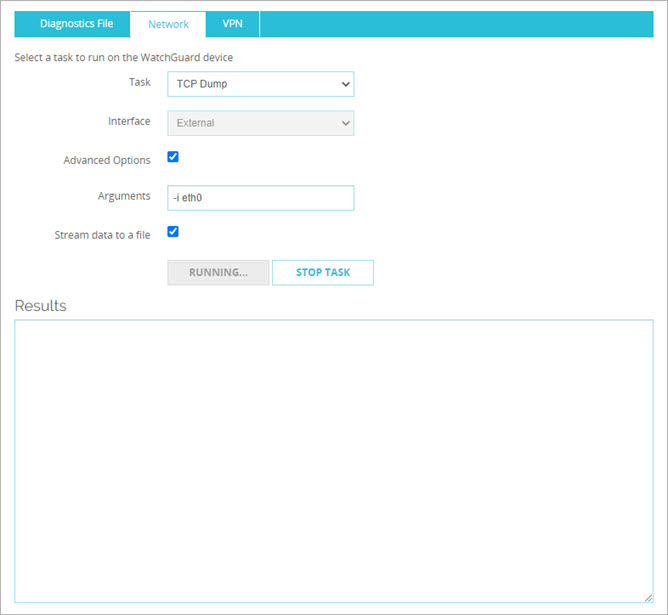Open the VPN tab
This screenshot has width=668, height=615.
(x=232, y=24)
